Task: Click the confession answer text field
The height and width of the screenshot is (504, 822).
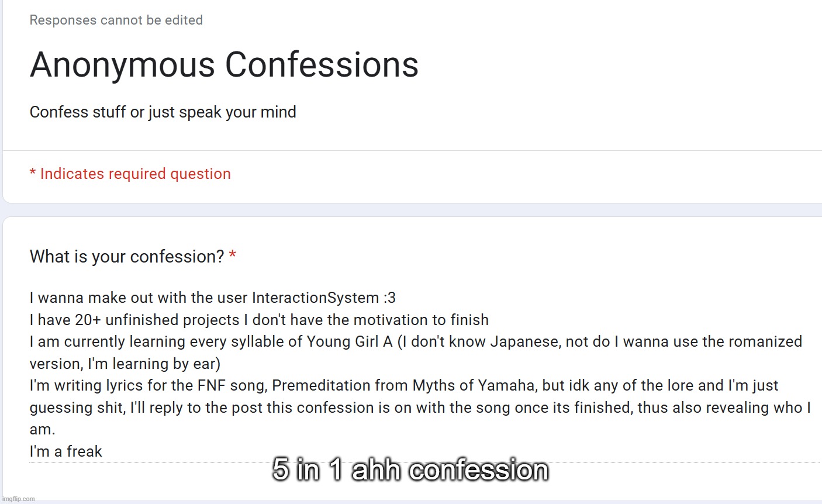Action: click(409, 374)
